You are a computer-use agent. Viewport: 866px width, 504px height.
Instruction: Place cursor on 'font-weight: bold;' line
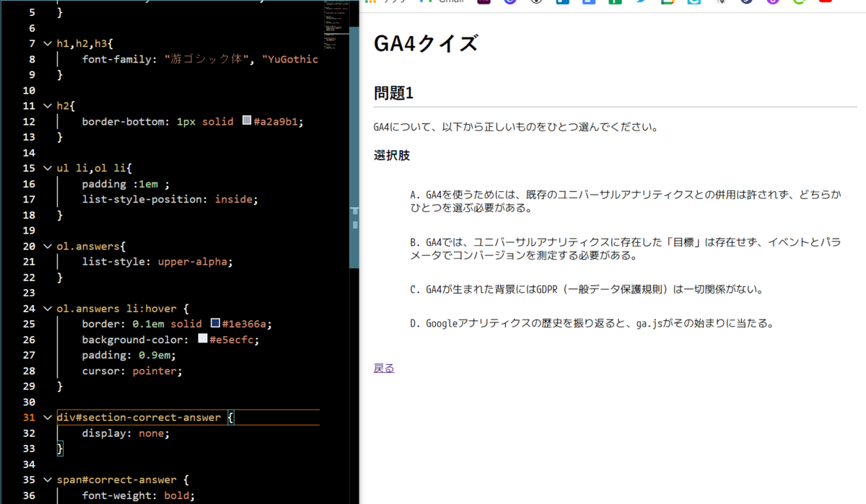point(139,495)
